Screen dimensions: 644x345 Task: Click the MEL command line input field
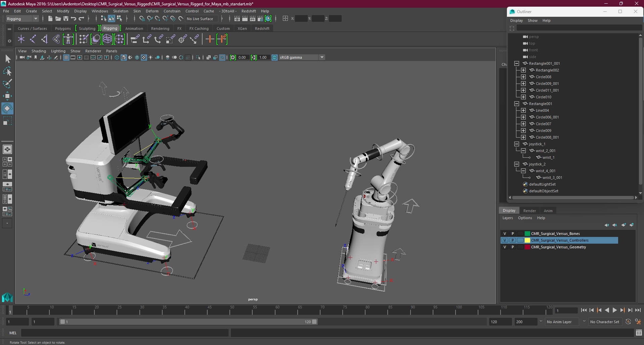[125, 333]
